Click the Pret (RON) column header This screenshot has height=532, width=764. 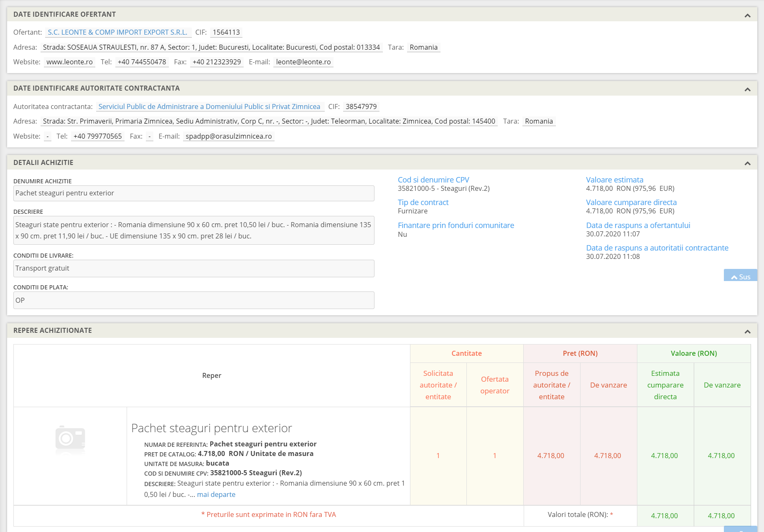[x=580, y=353]
